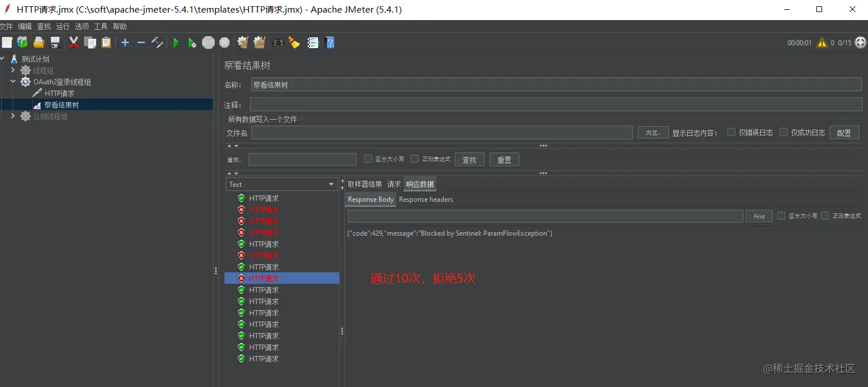Click the collapse arrows below the 文件名 row
The height and width of the screenshot is (387, 868).
pyautogui.click(x=232, y=146)
